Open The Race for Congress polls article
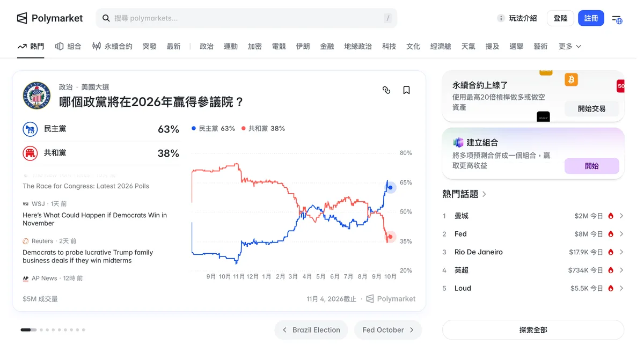 [x=86, y=186]
